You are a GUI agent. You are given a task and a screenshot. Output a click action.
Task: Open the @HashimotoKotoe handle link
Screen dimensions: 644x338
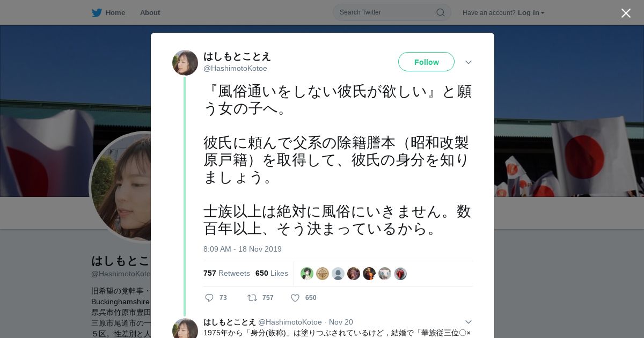[x=235, y=68]
